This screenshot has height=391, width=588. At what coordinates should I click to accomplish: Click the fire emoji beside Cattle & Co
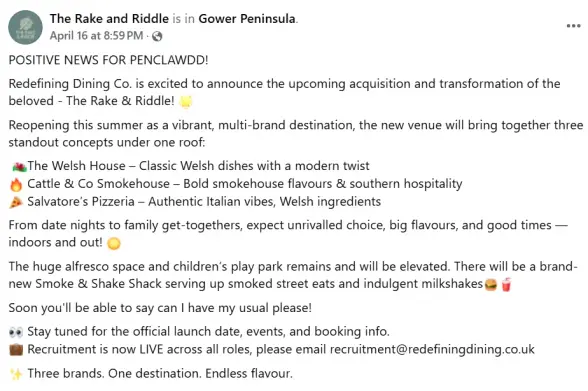16,184
